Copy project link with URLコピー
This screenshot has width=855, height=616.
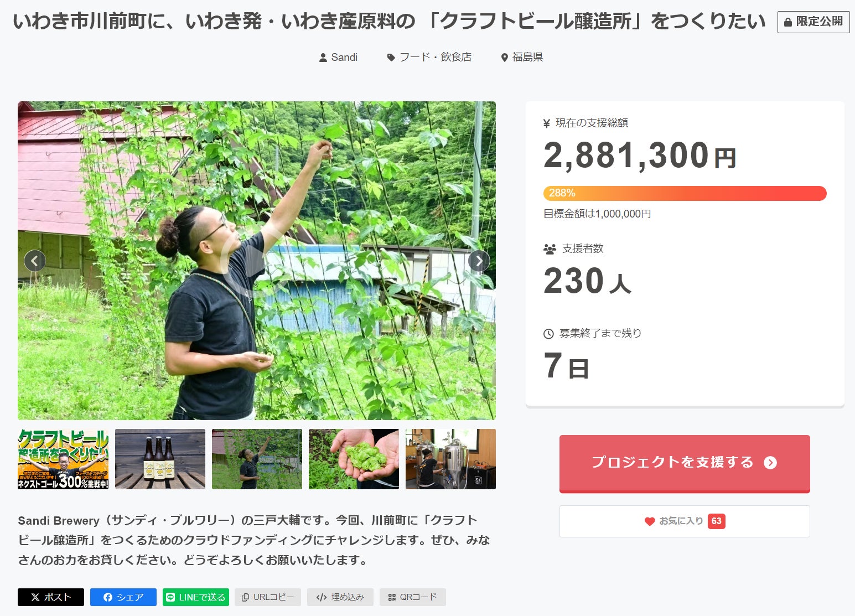tap(268, 597)
